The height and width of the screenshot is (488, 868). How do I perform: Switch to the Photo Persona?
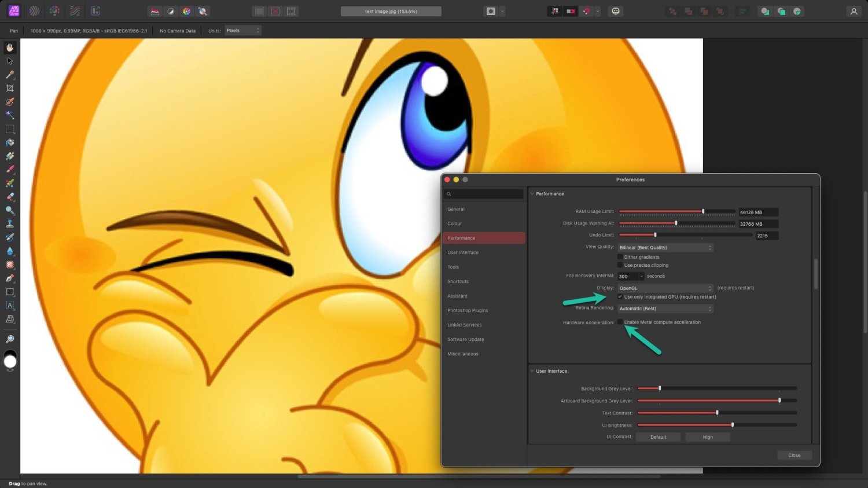coord(14,11)
